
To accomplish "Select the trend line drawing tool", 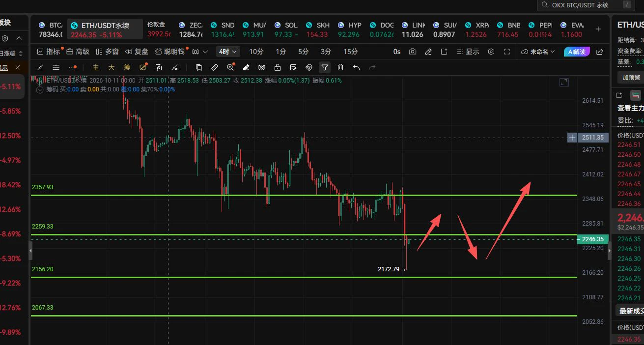I will (x=41, y=67).
